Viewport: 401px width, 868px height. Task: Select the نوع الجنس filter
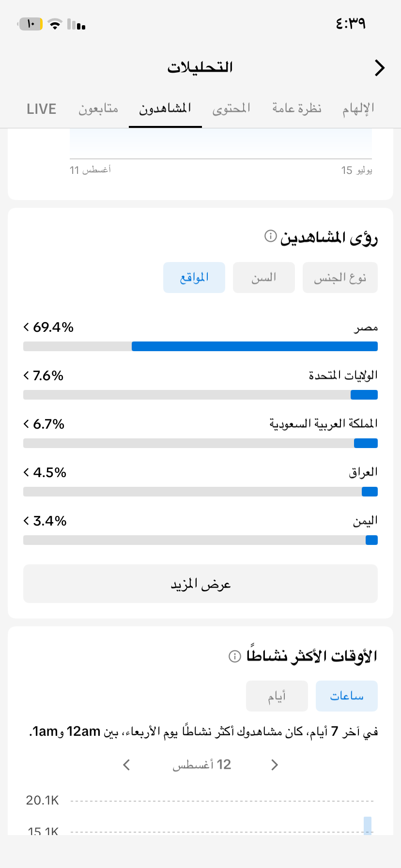click(x=340, y=278)
